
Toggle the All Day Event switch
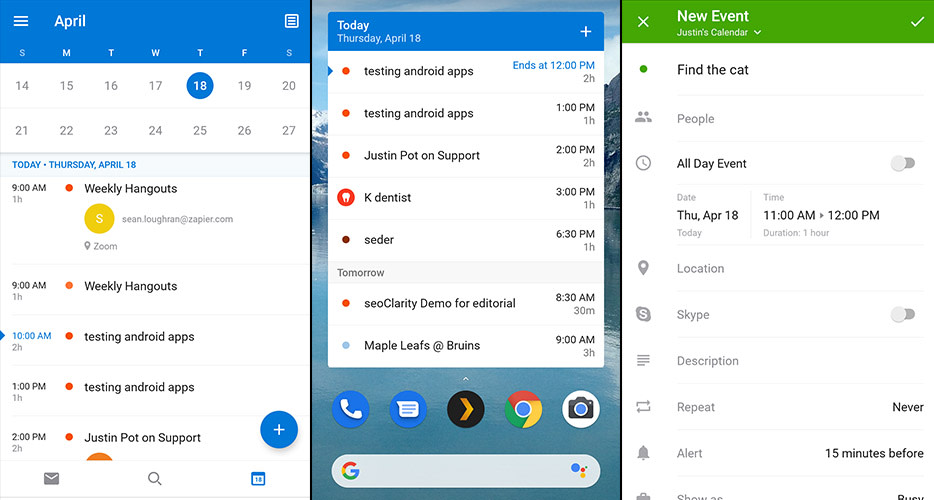click(x=903, y=163)
